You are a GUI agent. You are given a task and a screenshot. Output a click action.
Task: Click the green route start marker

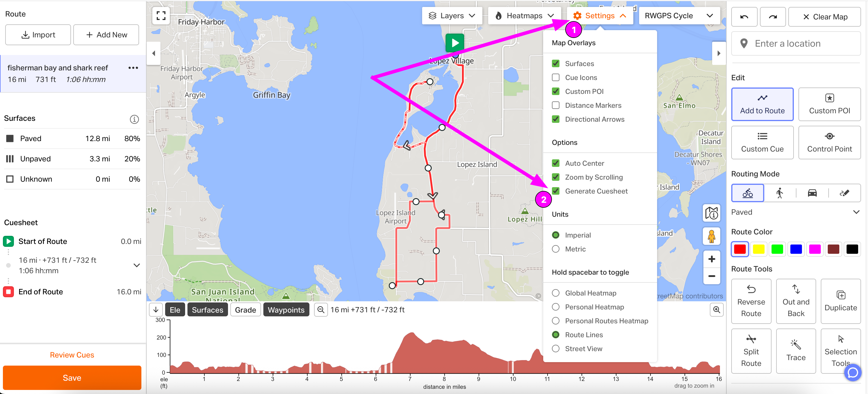455,43
